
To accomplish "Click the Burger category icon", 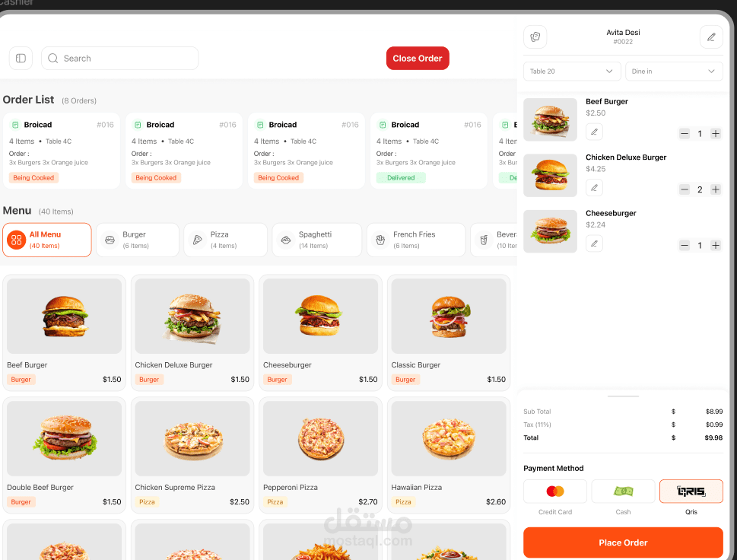I will 110,240.
